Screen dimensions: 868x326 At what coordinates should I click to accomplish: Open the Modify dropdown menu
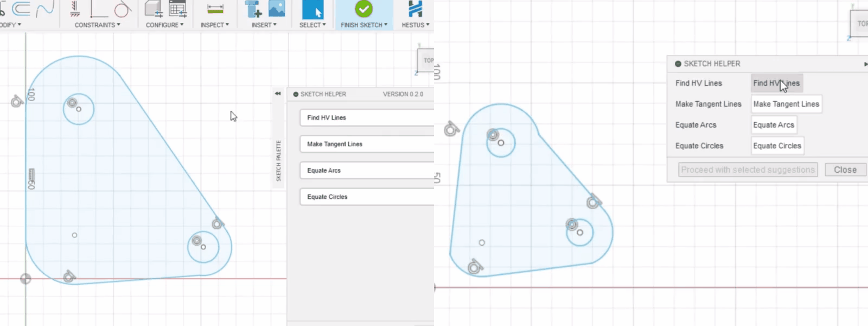[10, 25]
